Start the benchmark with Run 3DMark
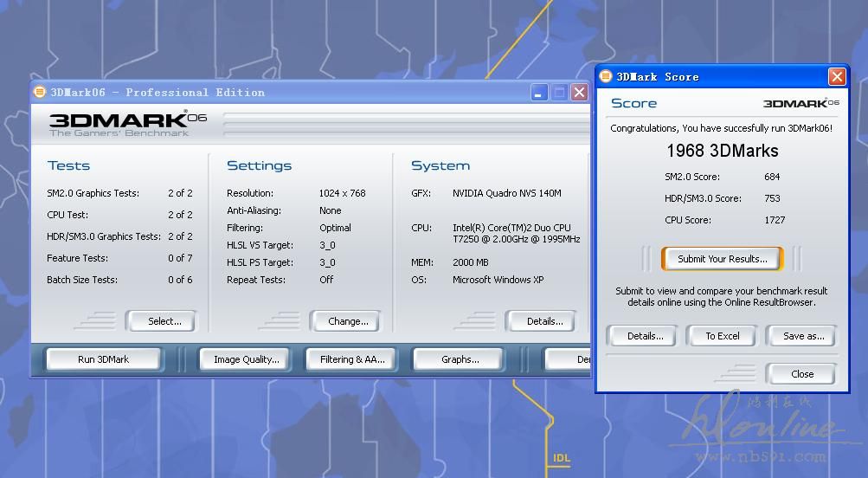Viewport: 868px width, 478px height. [104, 359]
